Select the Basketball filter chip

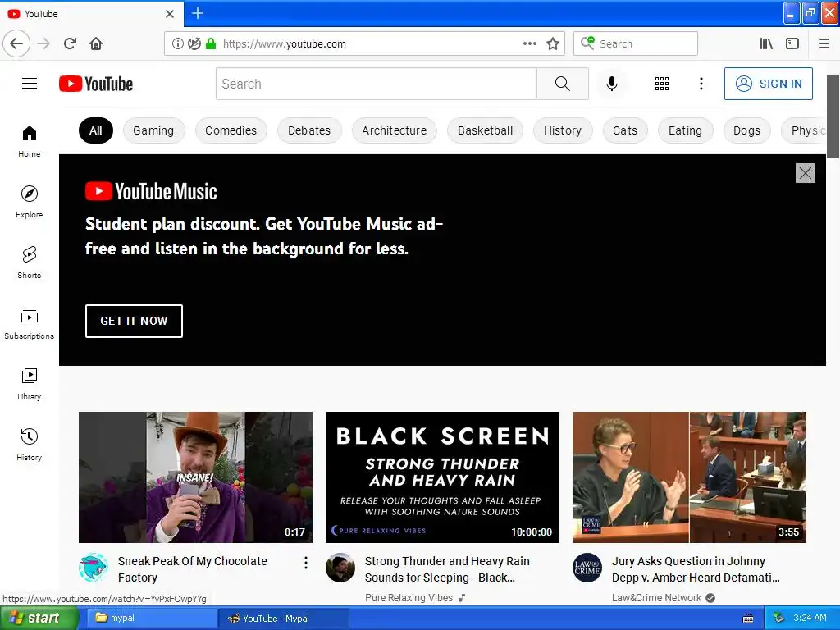tap(486, 130)
